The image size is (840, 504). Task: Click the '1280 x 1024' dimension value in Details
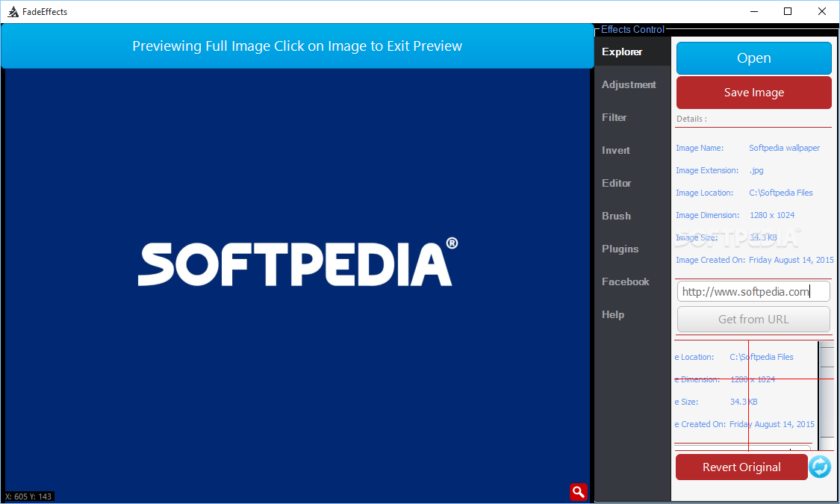tap(772, 215)
